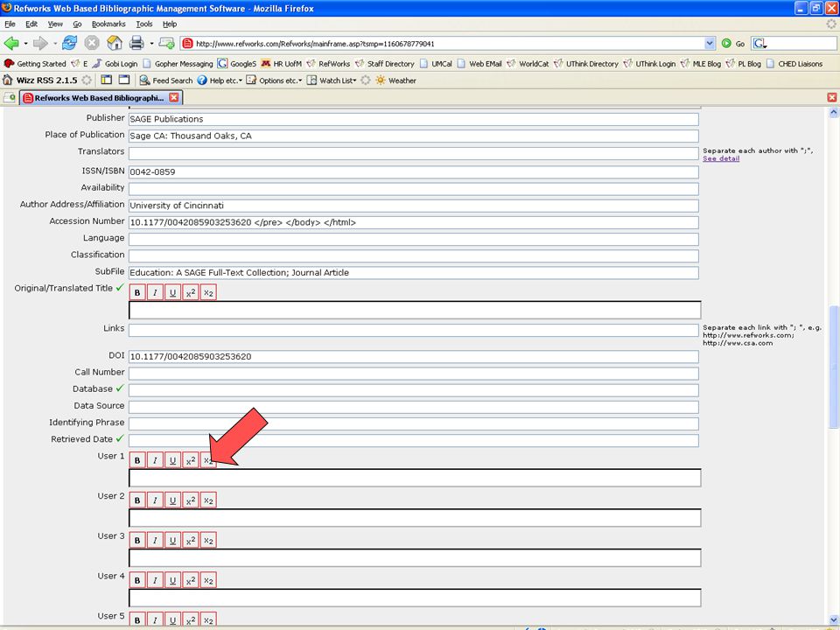Open the Print button dropdown arrow
Viewport: 840px width, 630px height.
point(151,44)
